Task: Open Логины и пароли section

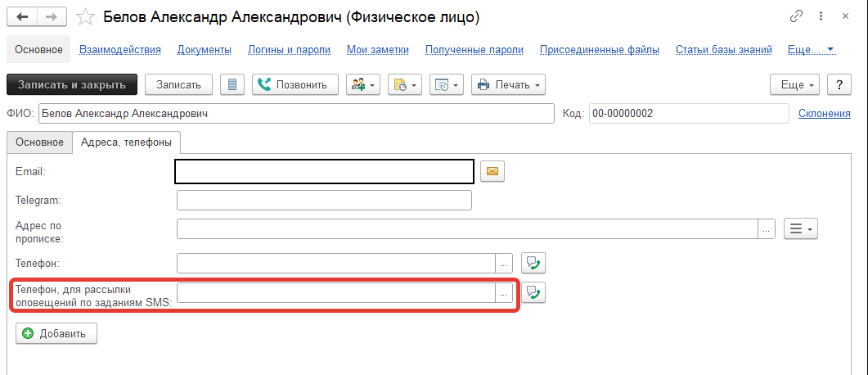Action: 289,50
